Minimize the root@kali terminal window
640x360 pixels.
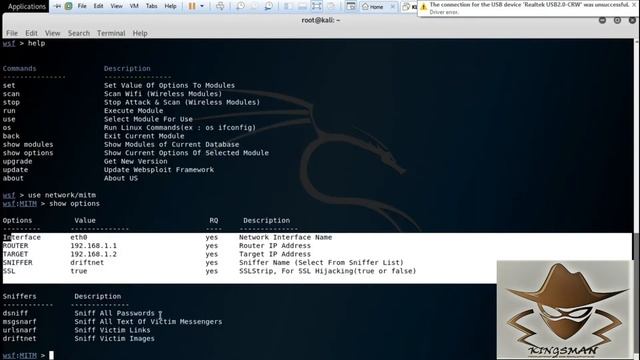602,20
